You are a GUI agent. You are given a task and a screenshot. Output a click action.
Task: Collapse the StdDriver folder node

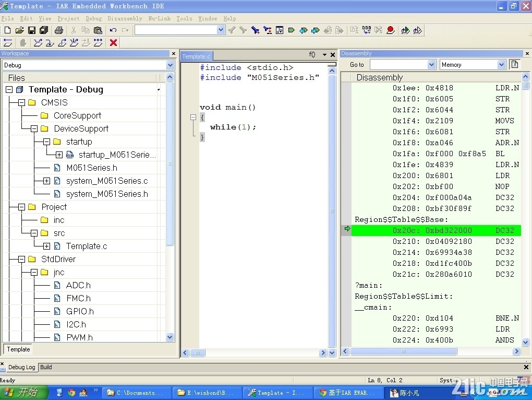[x=22, y=260]
